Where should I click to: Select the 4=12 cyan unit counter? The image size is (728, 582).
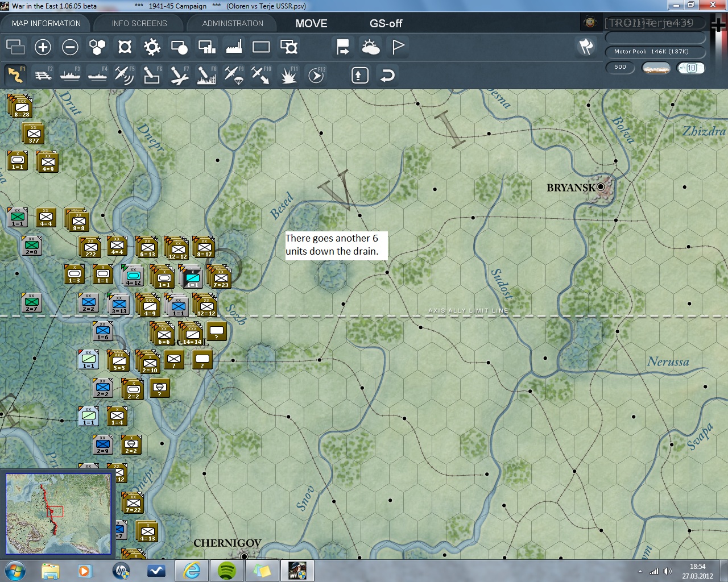pyautogui.click(x=133, y=276)
